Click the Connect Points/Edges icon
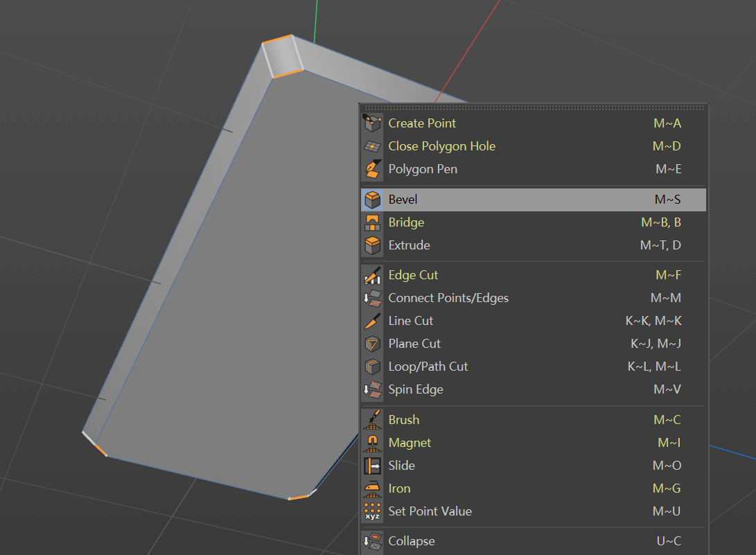Screen dimensions: 756x555 pos(372,298)
